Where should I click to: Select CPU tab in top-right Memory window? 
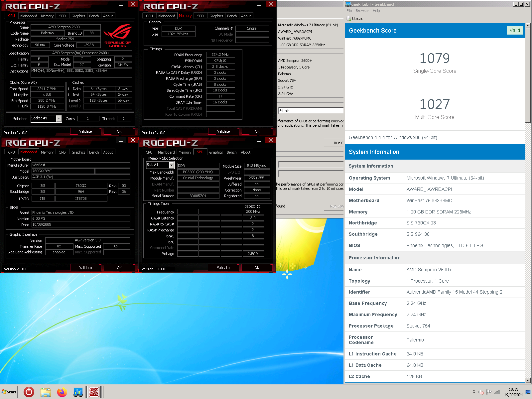point(150,16)
